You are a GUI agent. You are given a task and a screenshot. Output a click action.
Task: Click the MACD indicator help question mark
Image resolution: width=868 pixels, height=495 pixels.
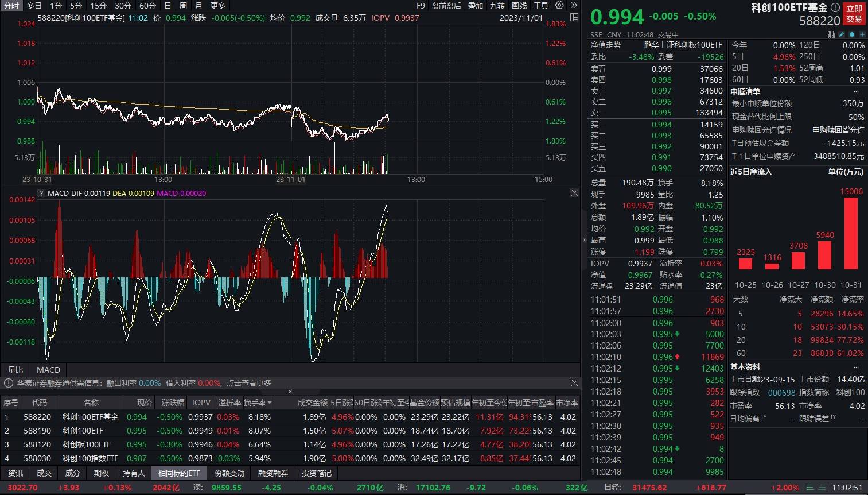[41, 194]
